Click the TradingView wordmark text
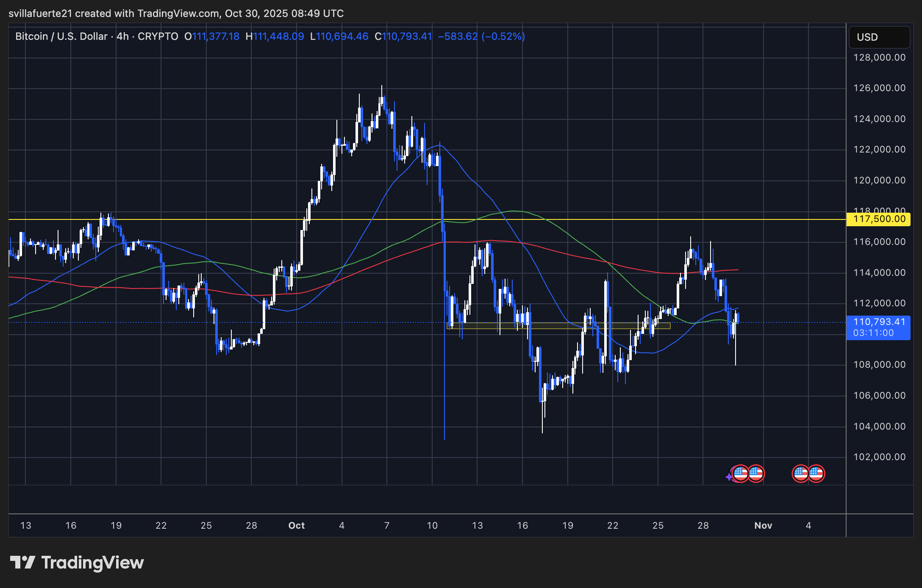 click(92, 563)
